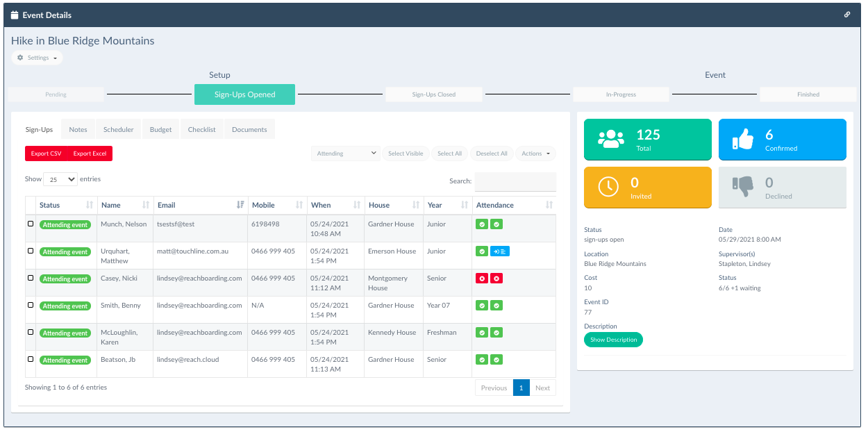This screenshot has width=868, height=432.
Task: Open the Attending filter dropdown
Action: [x=346, y=153]
